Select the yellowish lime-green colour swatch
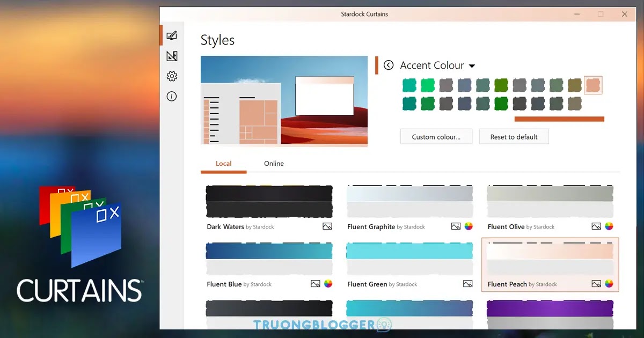Image resolution: width=644 pixels, height=338 pixels. point(501,85)
